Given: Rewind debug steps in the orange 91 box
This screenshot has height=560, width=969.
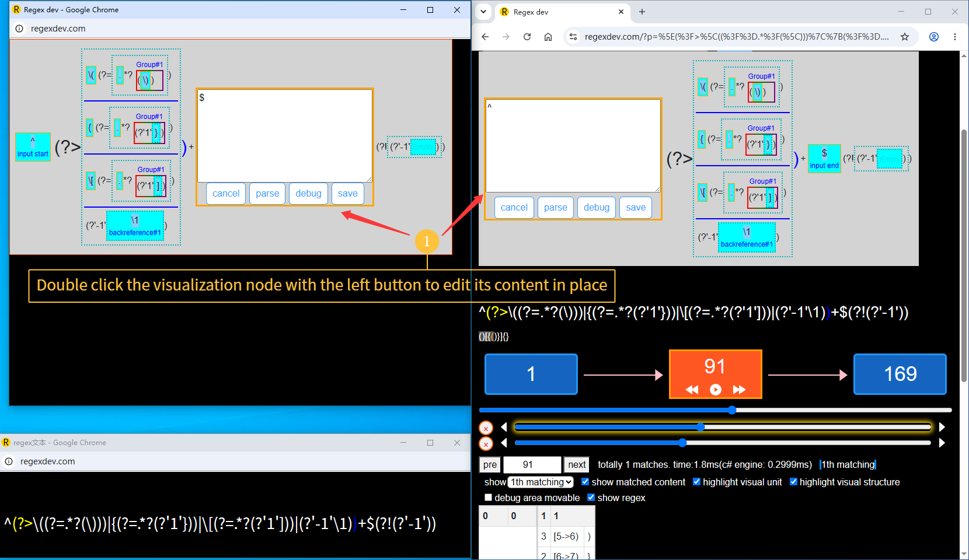Looking at the screenshot, I should click(692, 390).
